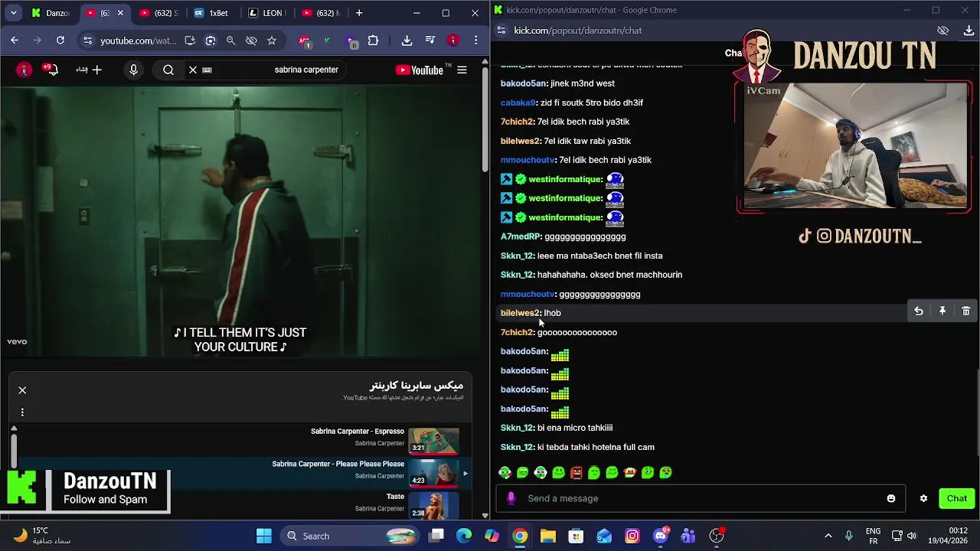Open Google Lens search icon in address bar
Screen dimensions: 980x551
point(211,41)
